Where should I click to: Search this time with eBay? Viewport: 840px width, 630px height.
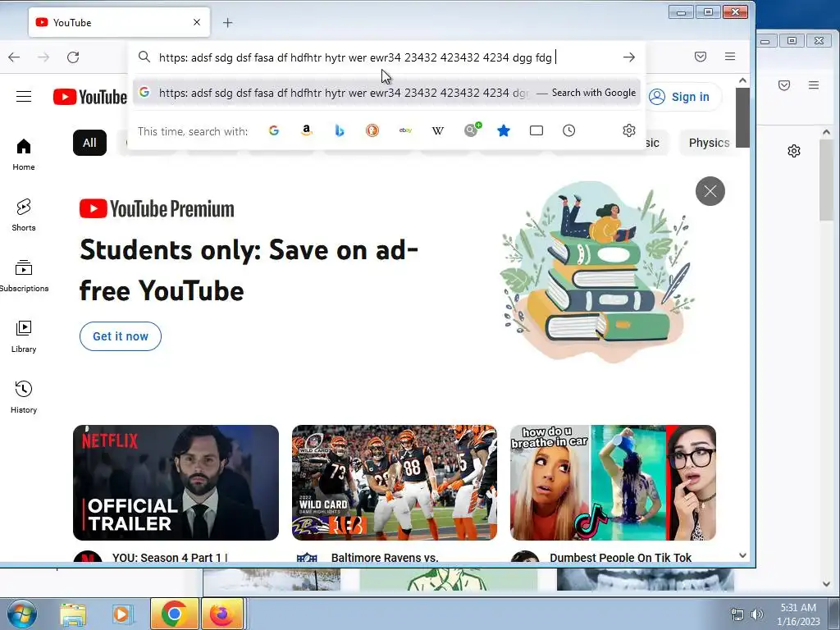[x=405, y=130]
